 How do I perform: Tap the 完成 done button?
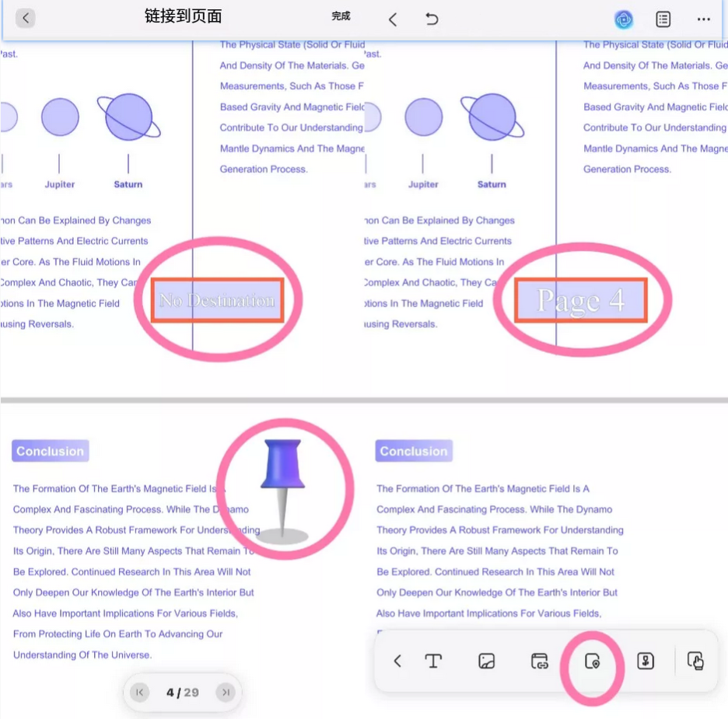pyautogui.click(x=341, y=16)
